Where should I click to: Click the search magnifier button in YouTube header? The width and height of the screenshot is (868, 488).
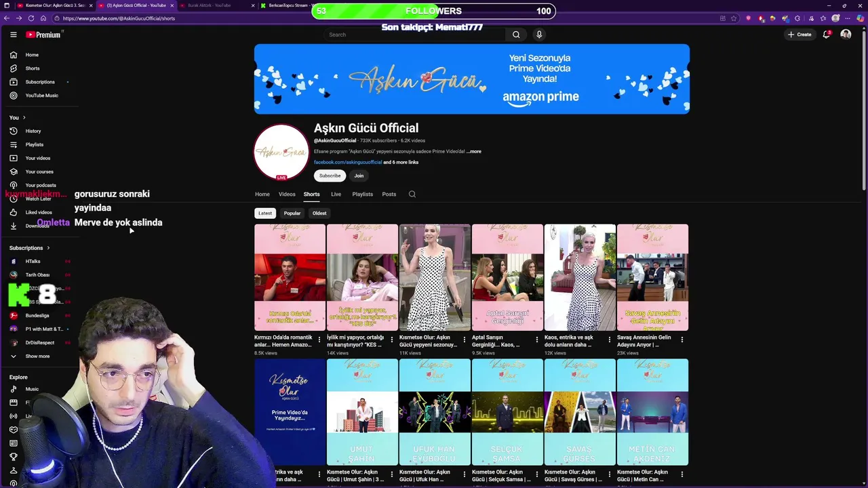click(x=516, y=35)
